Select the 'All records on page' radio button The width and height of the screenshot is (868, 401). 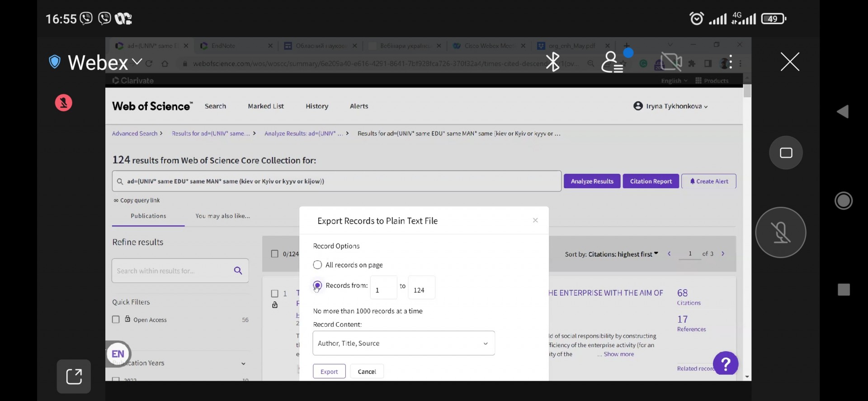click(317, 265)
